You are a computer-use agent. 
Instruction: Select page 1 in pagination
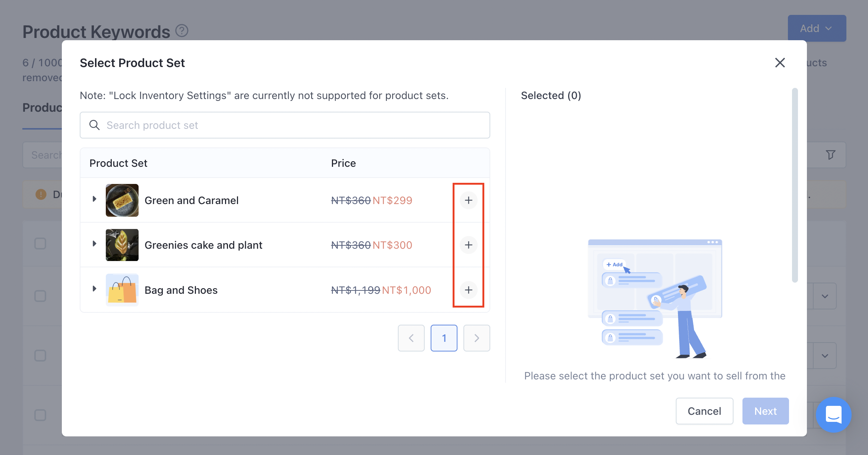point(444,338)
